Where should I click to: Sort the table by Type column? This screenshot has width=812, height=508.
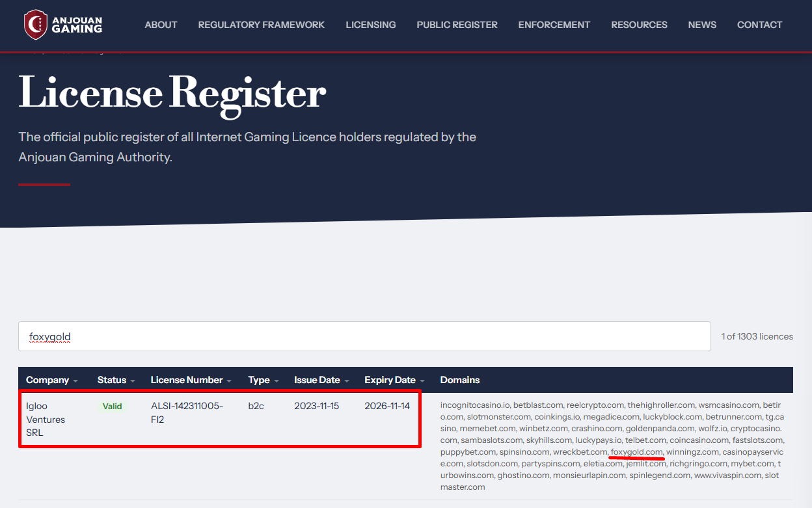(x=264, y=380)
